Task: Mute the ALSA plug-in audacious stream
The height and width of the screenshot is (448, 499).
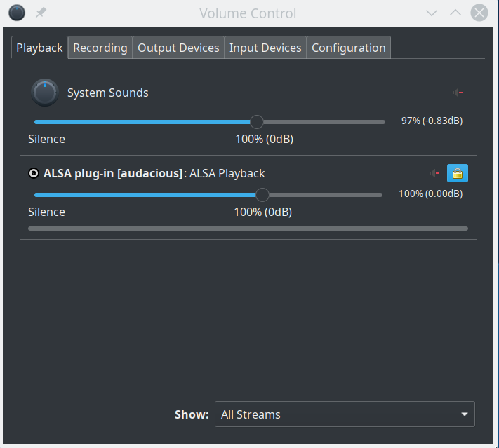Action: tap(436, 173)
